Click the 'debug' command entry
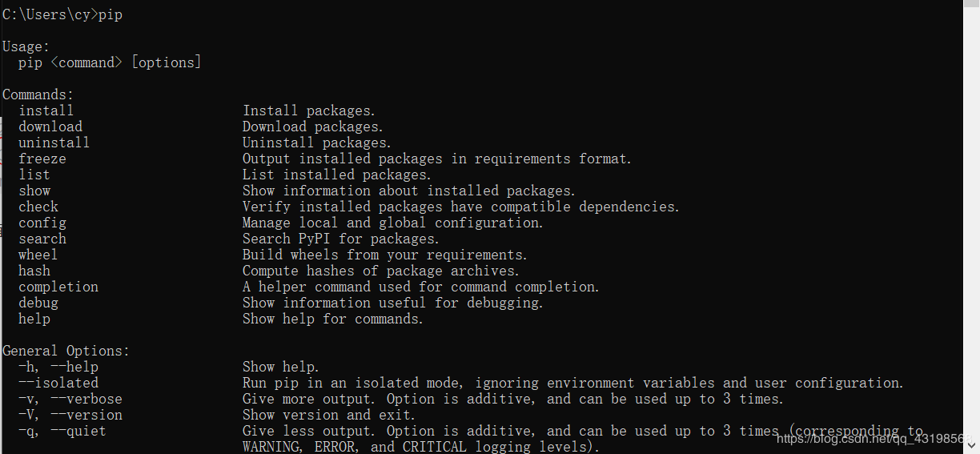 coord(38,303)
